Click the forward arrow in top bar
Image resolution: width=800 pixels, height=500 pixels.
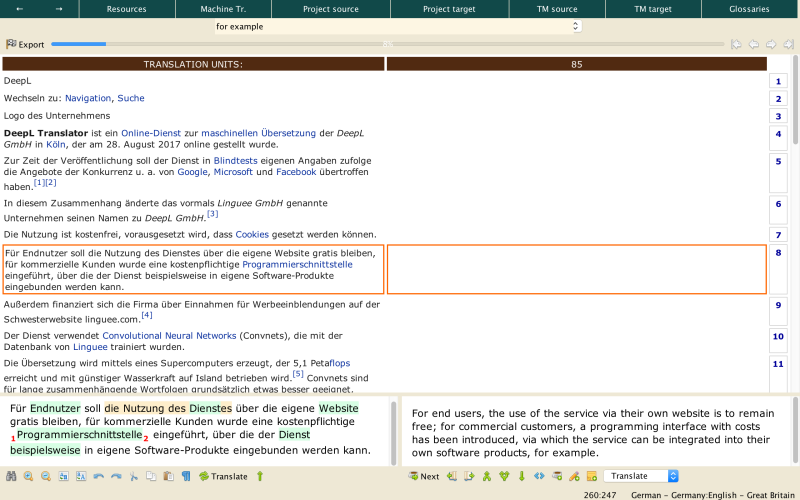59,9
